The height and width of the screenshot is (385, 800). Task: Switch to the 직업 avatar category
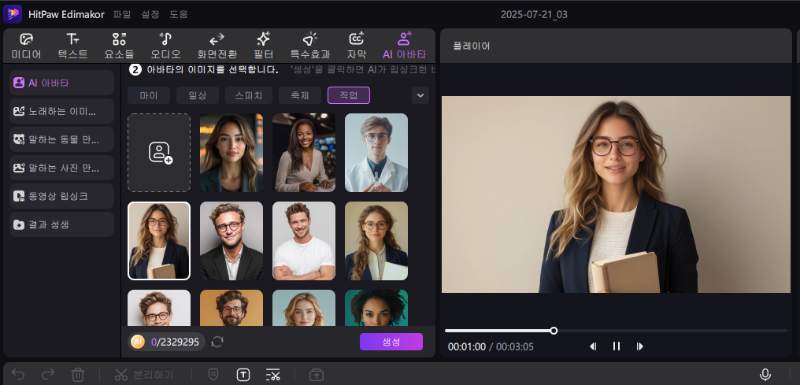click(348, 95)
